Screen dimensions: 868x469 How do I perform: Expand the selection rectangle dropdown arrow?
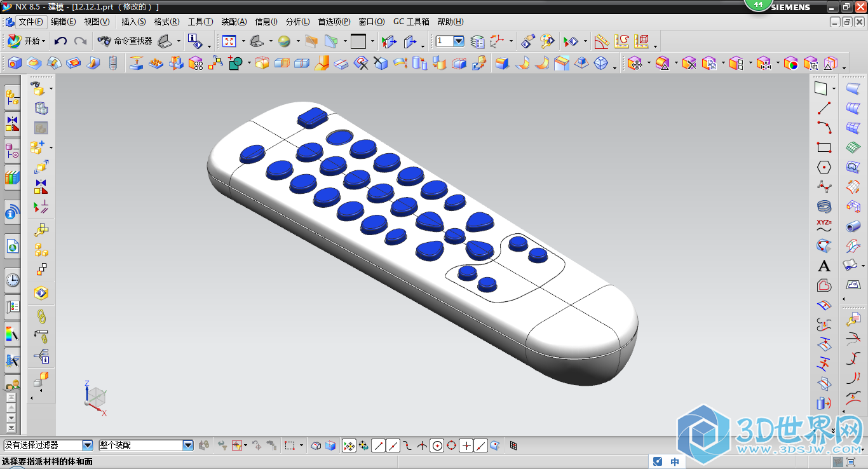[x=301, y=445]
